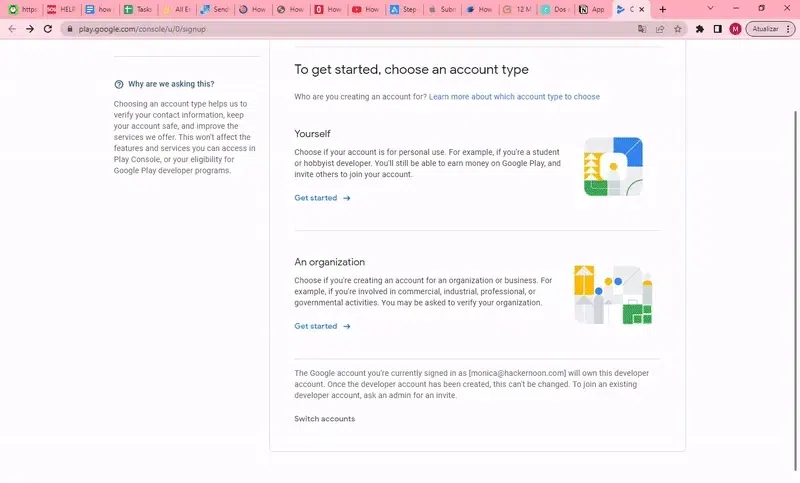800x483 pixels.
Task: Open 'Learn more about which account type to choose'
Action: [514, 96]
